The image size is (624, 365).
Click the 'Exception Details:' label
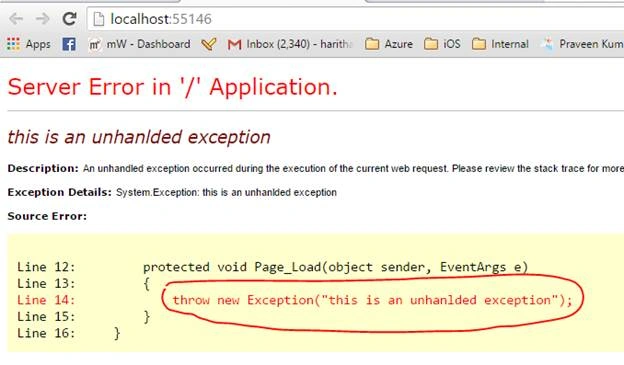(x=59, y=192)
